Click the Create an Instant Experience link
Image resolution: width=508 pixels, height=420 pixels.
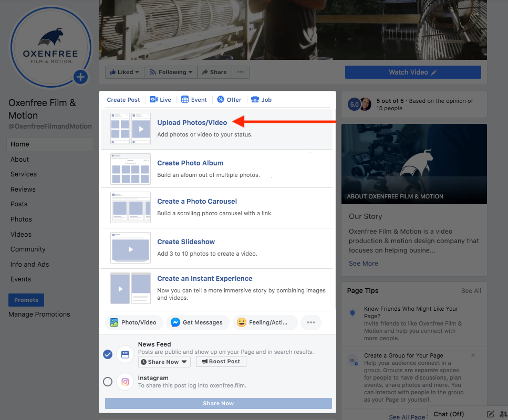(x=205, y=278)
